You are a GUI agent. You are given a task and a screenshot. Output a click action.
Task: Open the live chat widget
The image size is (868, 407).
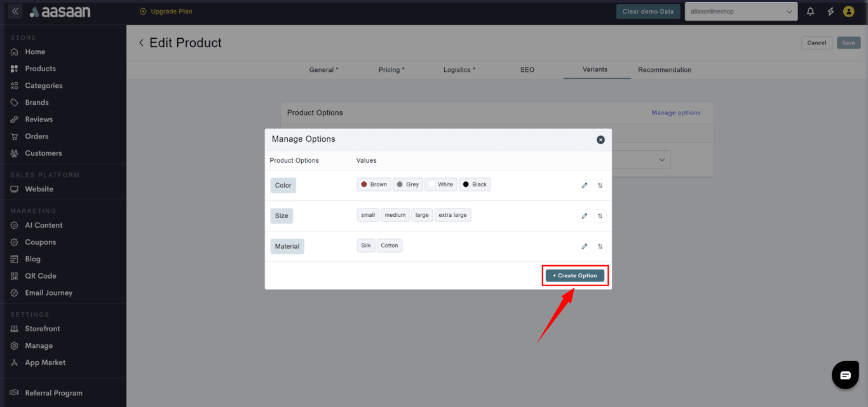pos(844,375)
